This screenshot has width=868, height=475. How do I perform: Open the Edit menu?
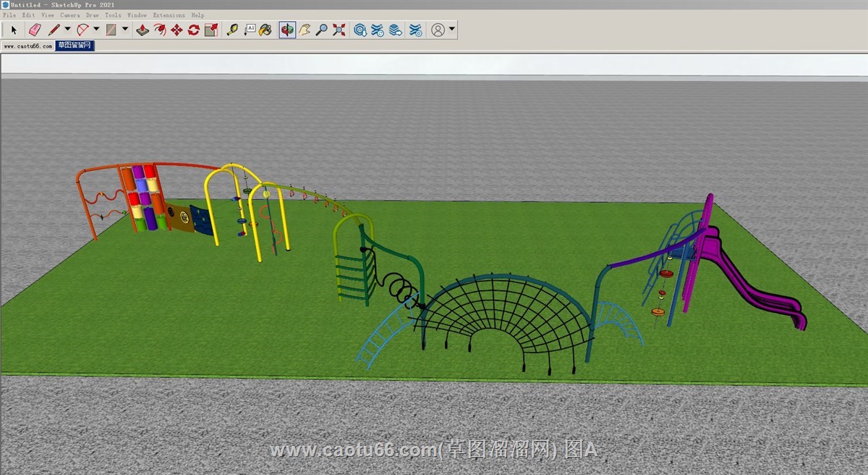[x=28, y=15]
